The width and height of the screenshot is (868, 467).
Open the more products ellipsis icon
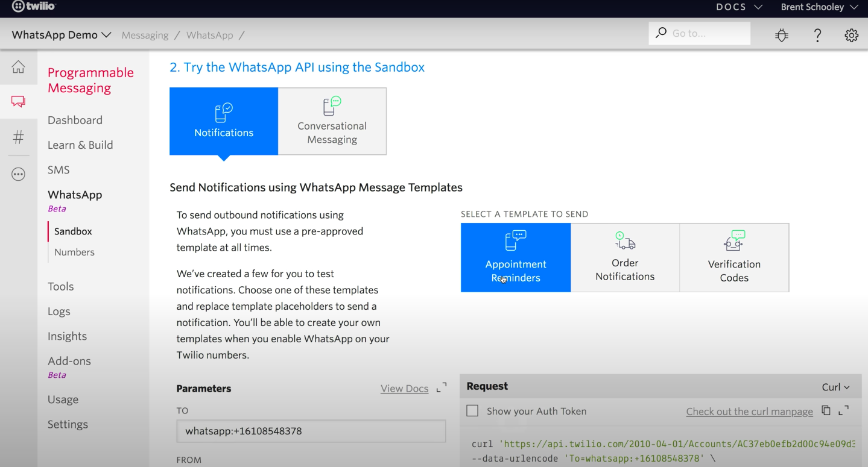click(x=18, y=175)
